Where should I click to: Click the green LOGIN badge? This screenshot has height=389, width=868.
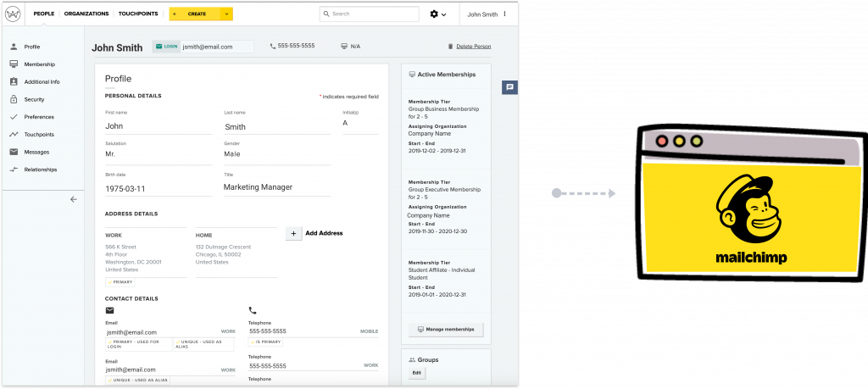click(167, 47)
